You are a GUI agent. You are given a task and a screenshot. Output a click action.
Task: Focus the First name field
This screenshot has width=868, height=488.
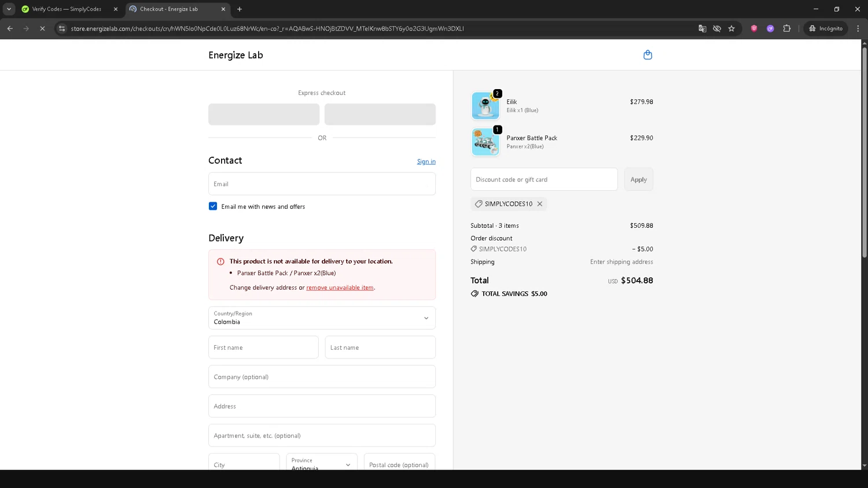[263, 347]
